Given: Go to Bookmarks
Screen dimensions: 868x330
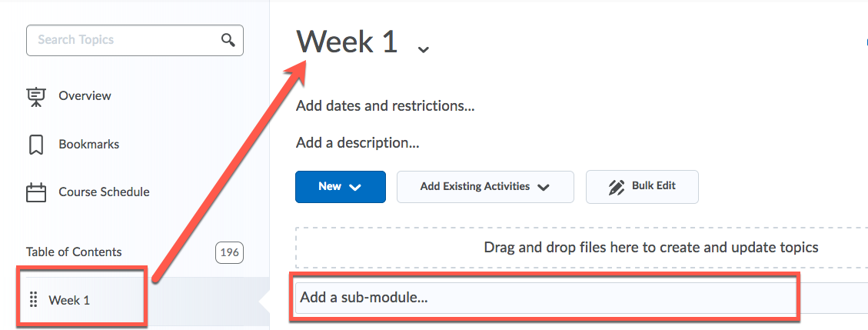Looking at the screenshot, I should click(x=88, y=145).
